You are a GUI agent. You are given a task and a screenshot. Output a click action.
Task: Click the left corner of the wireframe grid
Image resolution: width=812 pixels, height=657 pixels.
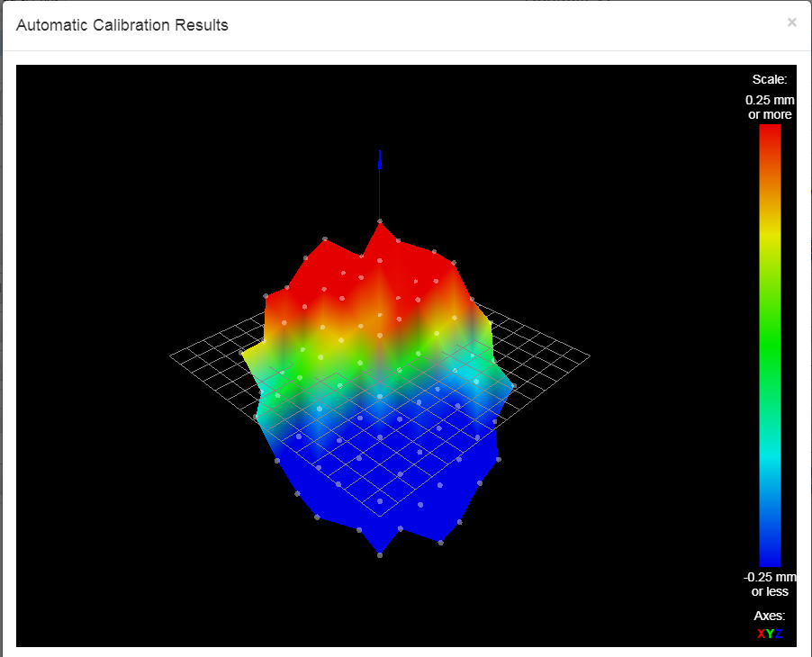pos(171,356)
